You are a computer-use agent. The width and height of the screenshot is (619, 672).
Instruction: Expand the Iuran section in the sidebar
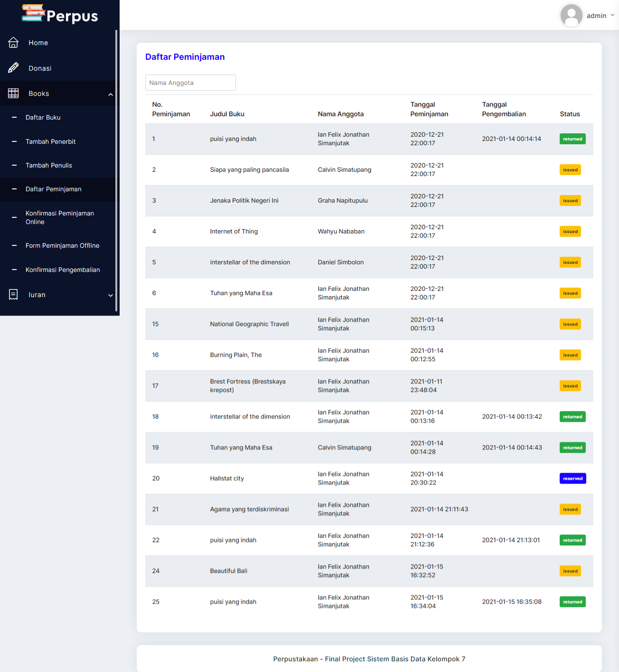pos(111,295)
